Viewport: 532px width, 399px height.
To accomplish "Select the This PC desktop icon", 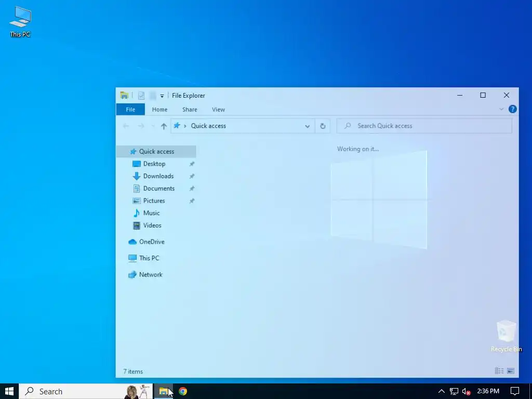I will [x=20, y=21].
